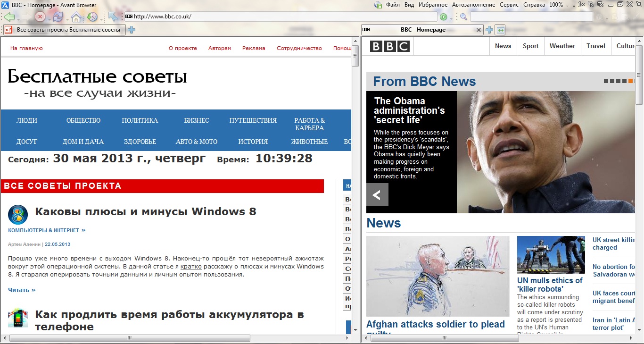
Task: Open the Авторам link
Action: point(220,48)
